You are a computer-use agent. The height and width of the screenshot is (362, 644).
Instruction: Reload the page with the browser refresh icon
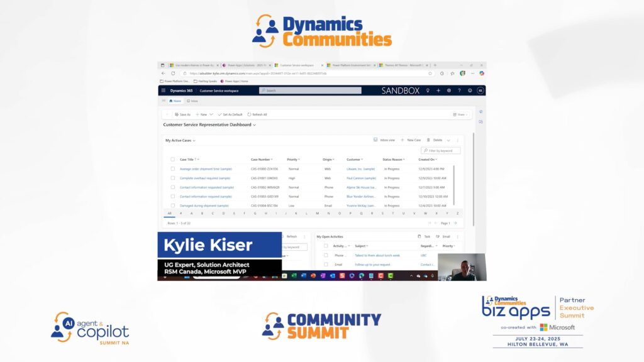click(x=173, y=74)
